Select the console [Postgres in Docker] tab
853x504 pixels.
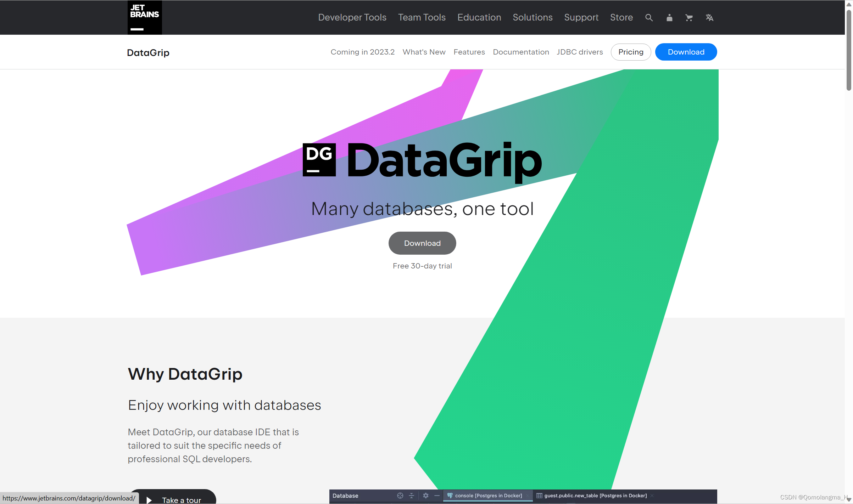click(488, 495)
